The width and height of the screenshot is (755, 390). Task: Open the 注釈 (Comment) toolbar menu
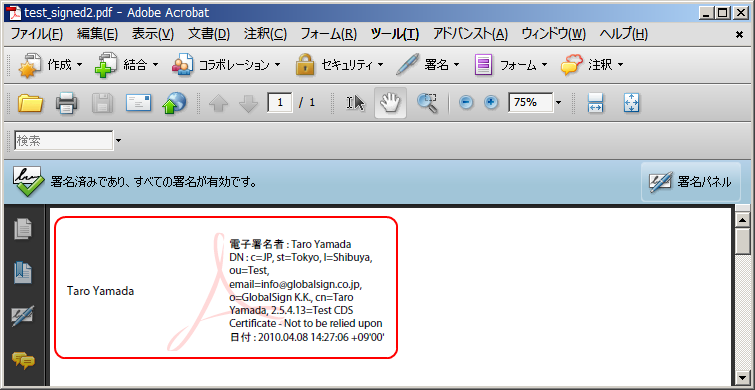click(x=592, y=65)
